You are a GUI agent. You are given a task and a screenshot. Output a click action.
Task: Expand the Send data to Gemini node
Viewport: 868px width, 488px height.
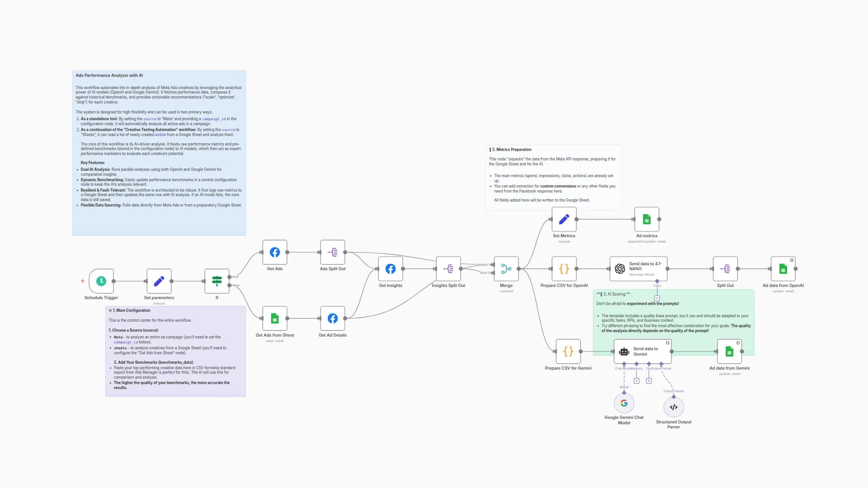click(668, 343)
